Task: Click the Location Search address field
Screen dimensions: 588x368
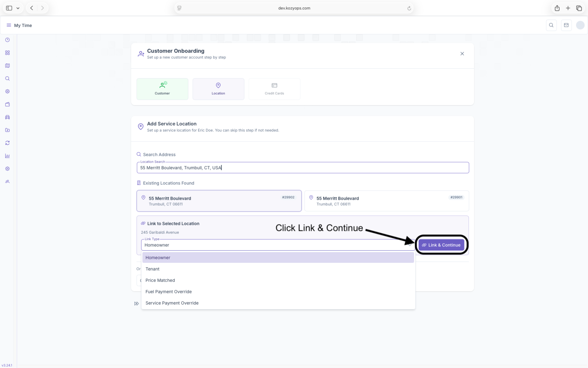Action: (x=302, y=168)
